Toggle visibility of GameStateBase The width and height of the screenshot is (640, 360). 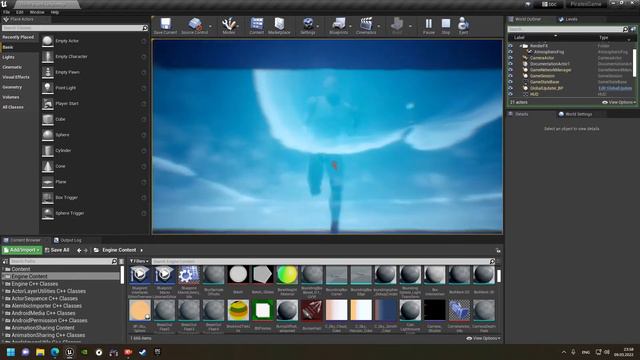[510, 82]
